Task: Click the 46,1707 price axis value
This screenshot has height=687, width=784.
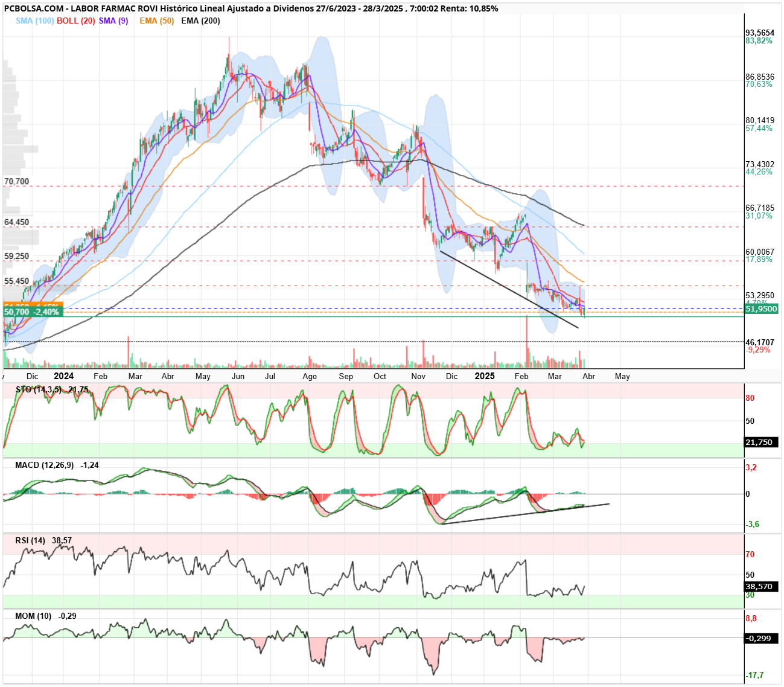Action: click(760, 342)
